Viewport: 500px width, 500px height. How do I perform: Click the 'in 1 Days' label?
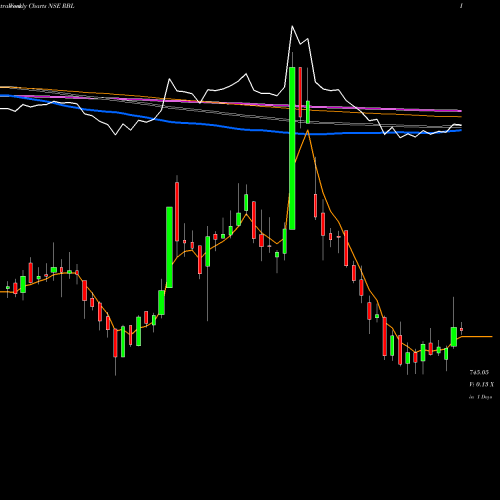click(480, 397)
